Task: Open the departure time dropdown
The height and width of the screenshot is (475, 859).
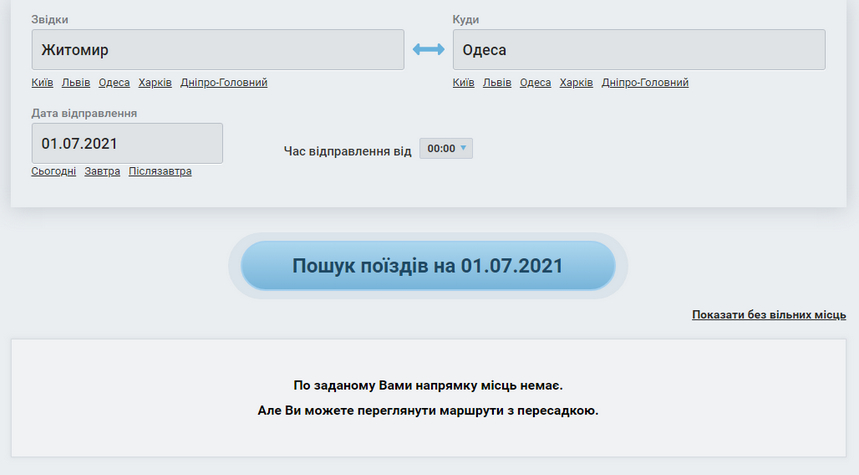Action: [446, 148]
